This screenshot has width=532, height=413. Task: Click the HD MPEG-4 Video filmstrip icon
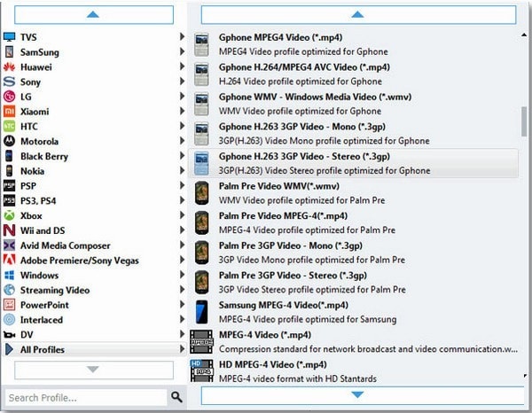pyautogui.click(x=201, y=370)
